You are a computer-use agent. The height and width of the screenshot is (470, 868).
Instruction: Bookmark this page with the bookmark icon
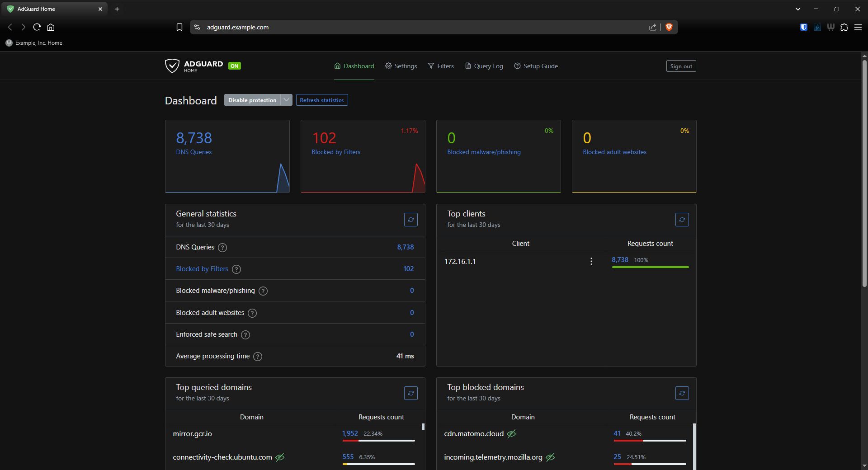point(179,27)
